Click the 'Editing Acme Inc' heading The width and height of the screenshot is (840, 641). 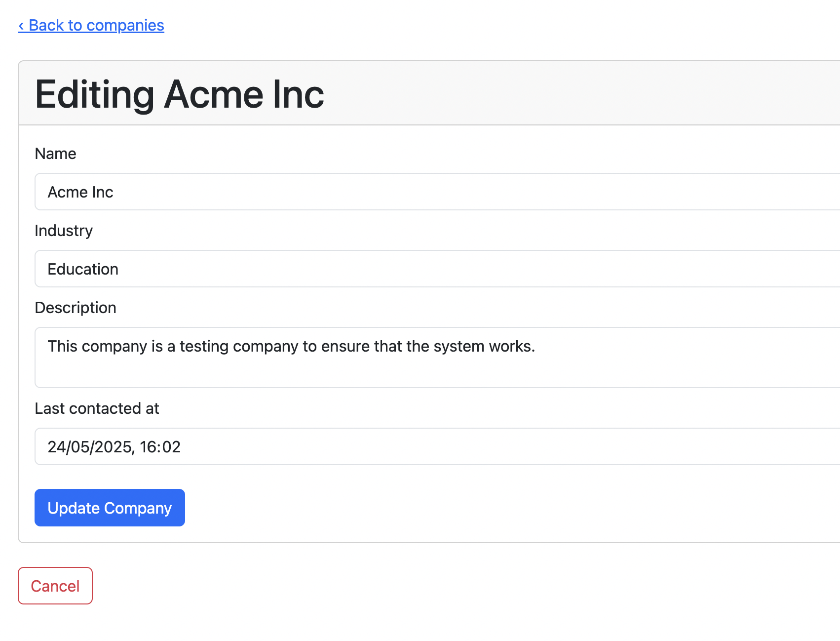(x=179, y=94)
